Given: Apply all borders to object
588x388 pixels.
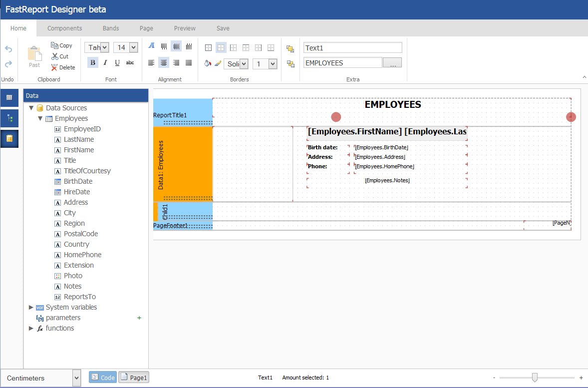Looking at the screenshot, I should (x=209, y=47).
